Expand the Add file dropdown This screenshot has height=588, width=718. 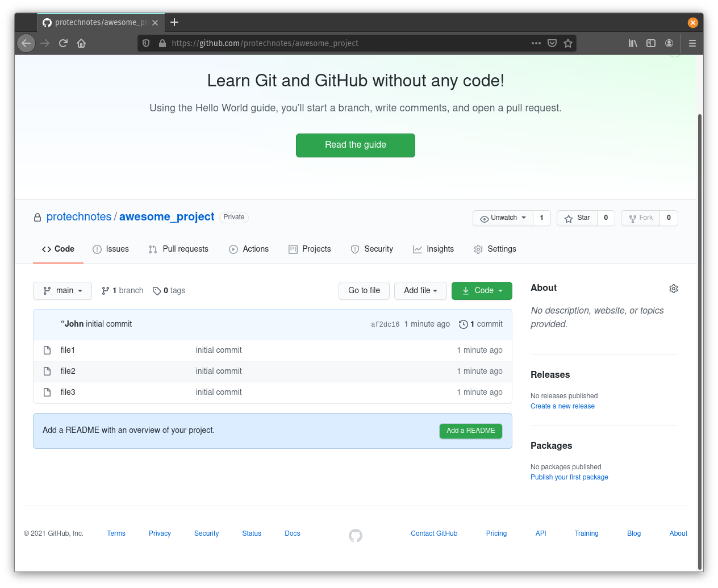(x=421, y=291)
